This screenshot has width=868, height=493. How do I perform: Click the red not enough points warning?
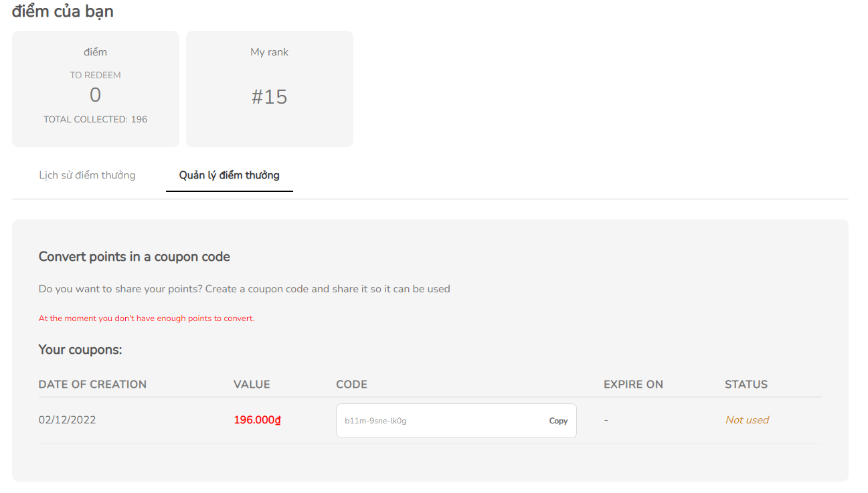146,318
